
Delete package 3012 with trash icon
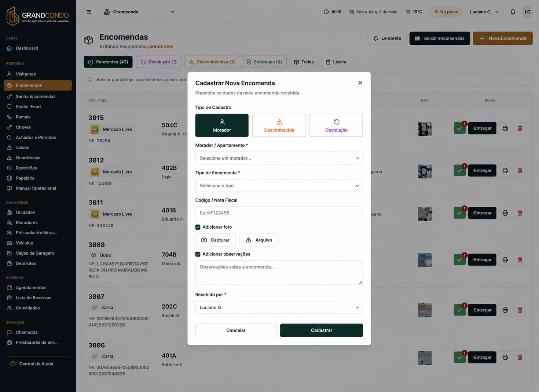tap(520, 170)
